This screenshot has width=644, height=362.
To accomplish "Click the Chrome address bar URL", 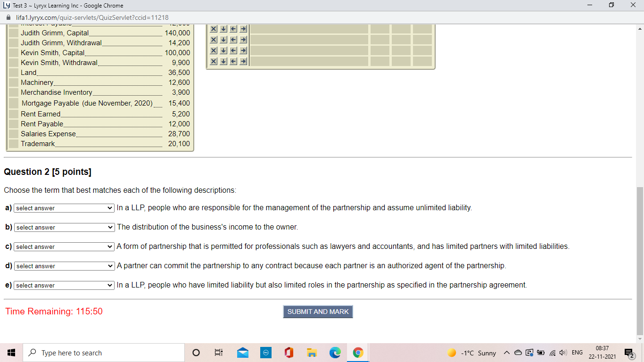I will point(92,17).
